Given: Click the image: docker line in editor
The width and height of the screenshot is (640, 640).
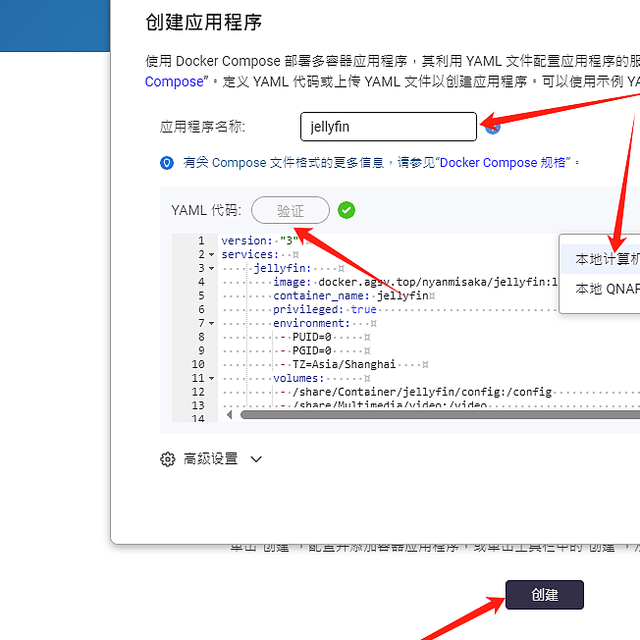Looking at the screenshot, I should [x=415, y=282].
